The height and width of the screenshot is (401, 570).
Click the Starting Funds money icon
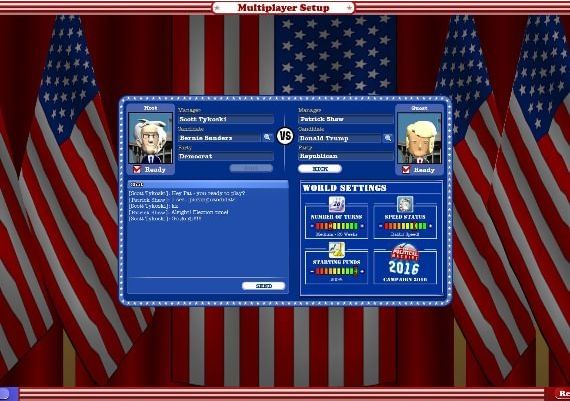pyautogui.click(x=337, y=250)
